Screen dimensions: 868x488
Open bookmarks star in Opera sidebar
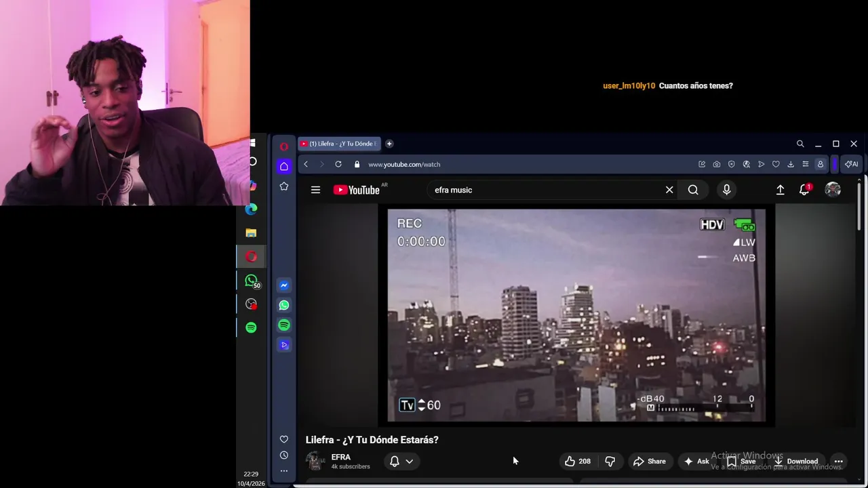click(284, 186)
